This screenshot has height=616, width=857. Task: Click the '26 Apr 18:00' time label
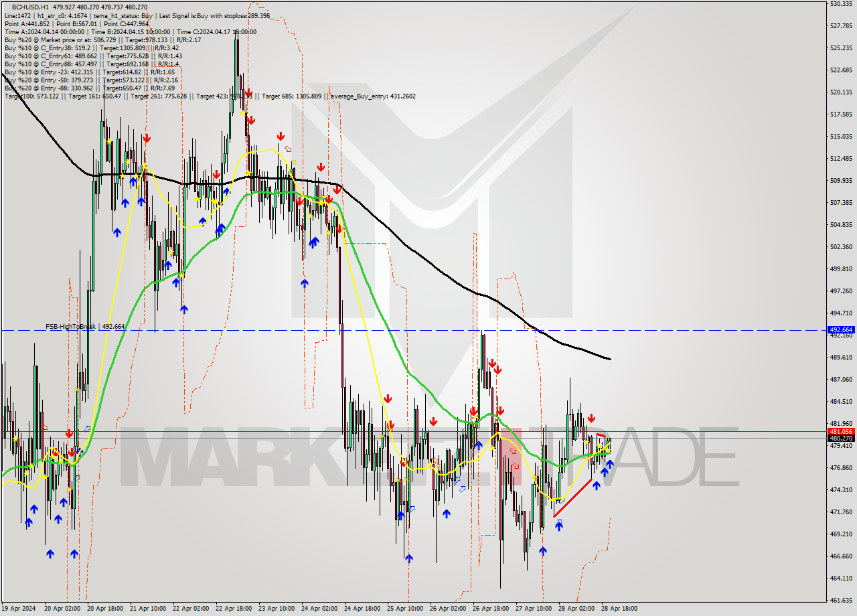tap(491, 609)
